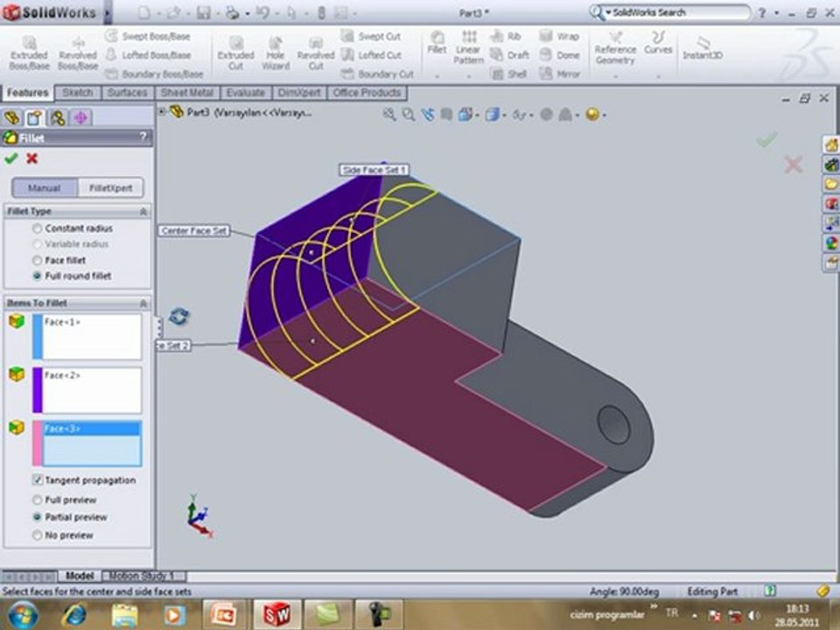This screenshot has width=840, height=630.
Task: Open the SolidWorks Search dropdown
Action: (609, 12)
